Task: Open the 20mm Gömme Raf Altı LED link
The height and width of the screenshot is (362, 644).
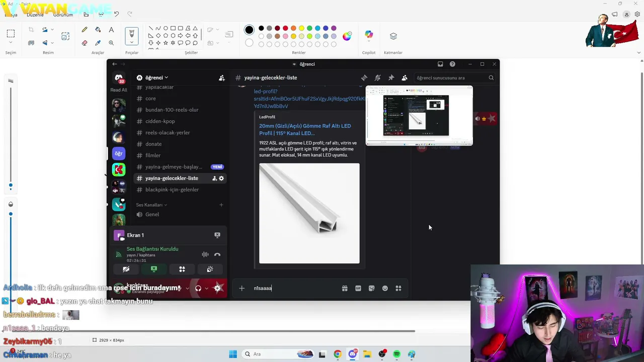Action: click(x=305, y=130)
